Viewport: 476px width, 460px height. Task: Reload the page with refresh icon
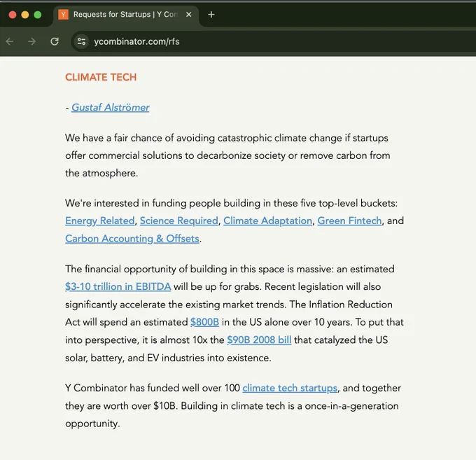coord(55,41)
